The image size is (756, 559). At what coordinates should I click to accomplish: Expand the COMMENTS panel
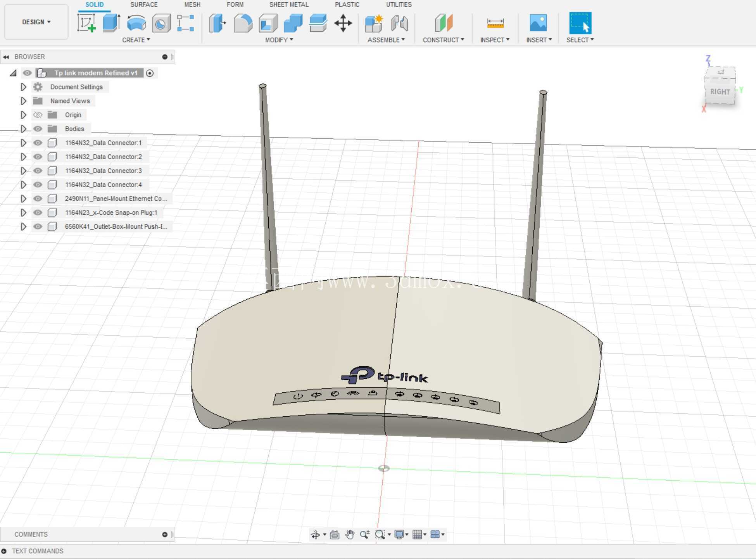[165, 535]
